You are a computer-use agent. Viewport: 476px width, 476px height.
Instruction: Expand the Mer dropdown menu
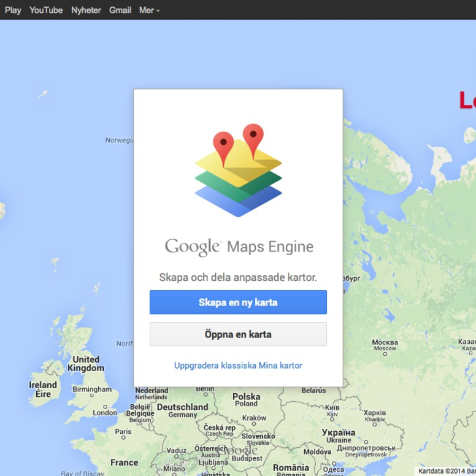pyautogui.click(x=149, y=10)
